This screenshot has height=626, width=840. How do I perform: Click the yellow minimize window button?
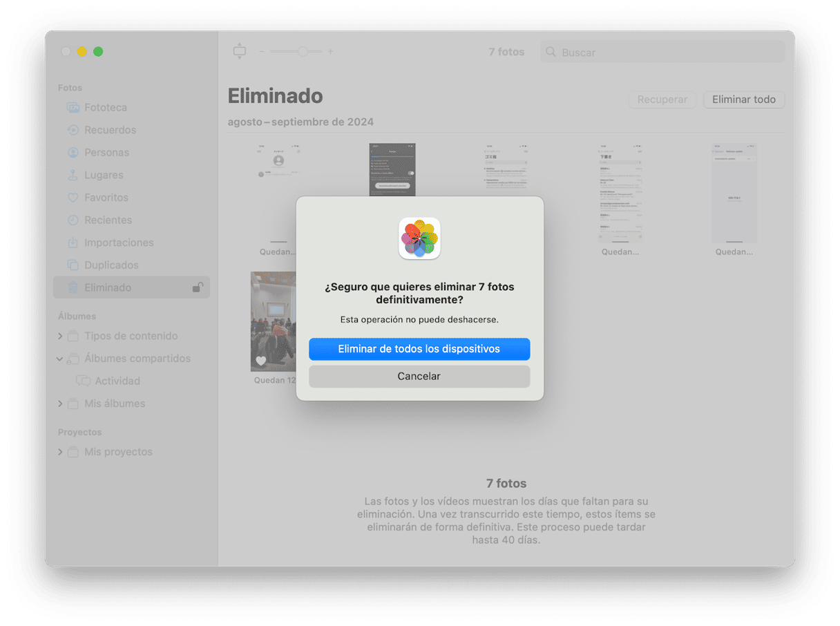coord(82,52)
